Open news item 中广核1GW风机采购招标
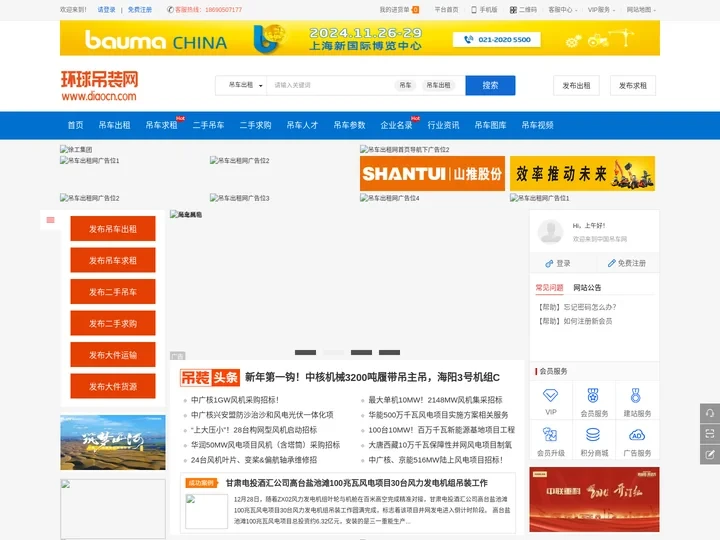The height and width of the screenshot is (540, 720). point(235,400)
